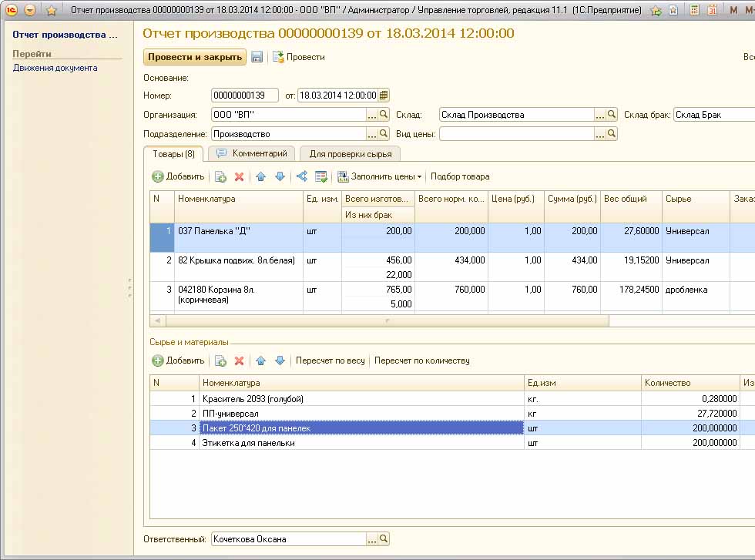
Task: Open the 1C main menu icon
Action: [12, 10]
